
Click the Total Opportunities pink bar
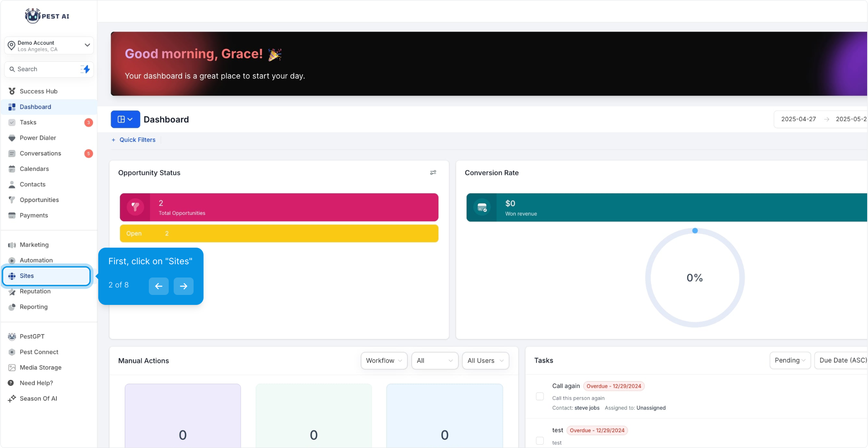(279, 207)
